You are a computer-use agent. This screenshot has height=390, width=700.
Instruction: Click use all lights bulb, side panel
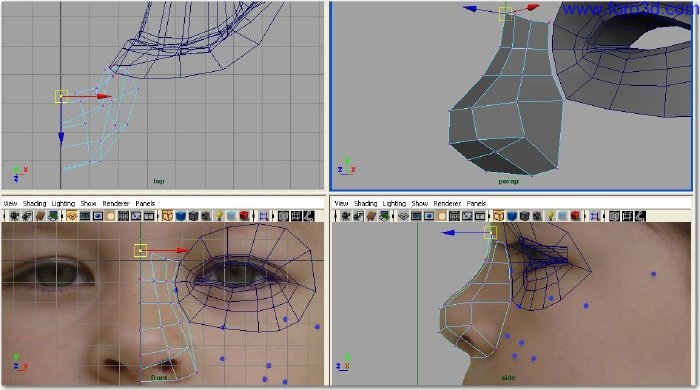[550, 216]
